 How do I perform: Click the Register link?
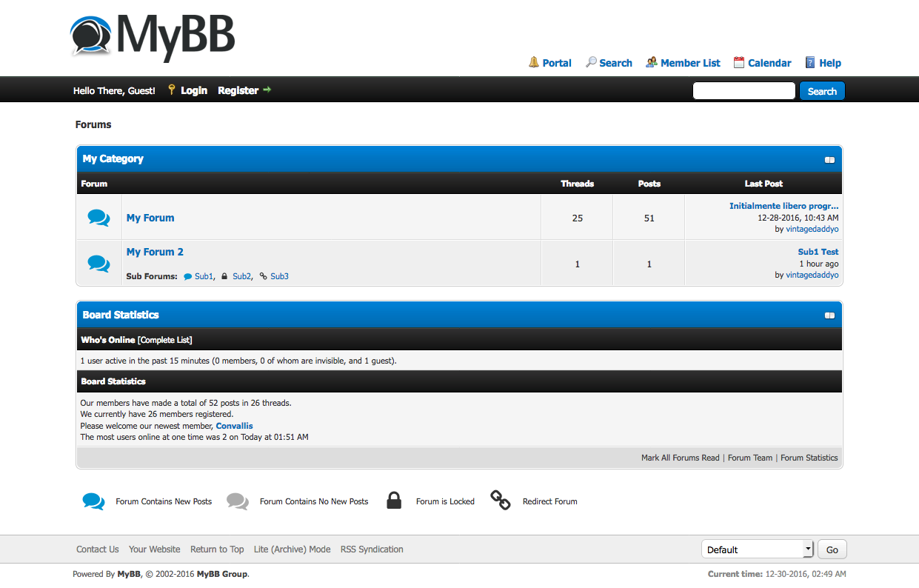pos(238,90)
